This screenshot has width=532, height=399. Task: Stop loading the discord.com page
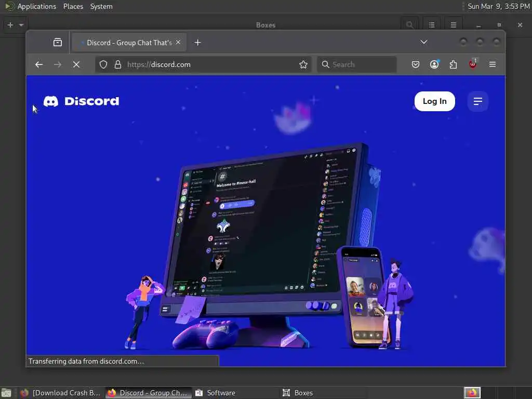point(76,64)
